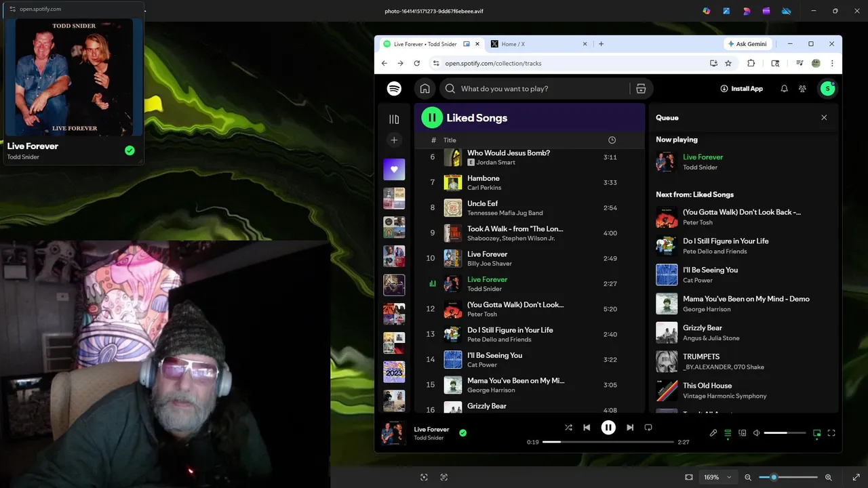This screenshot has height=488, width=868.
Task: Close the Home / X tab
Action: click(585, 44)
